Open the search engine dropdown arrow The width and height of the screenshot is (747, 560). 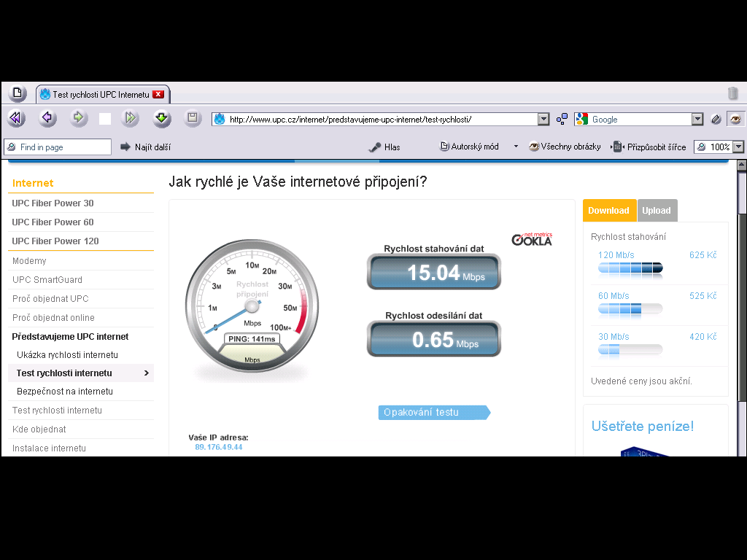pos(697,119)
